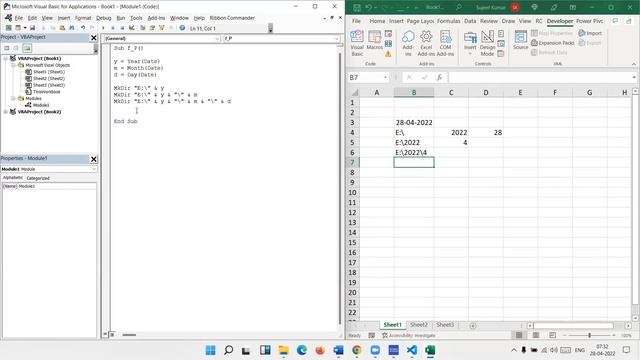This screenshot has height=360, width=640.
Task: Click View Microsoft Excel icon in VBA toolbar
Action: point(8,28)
